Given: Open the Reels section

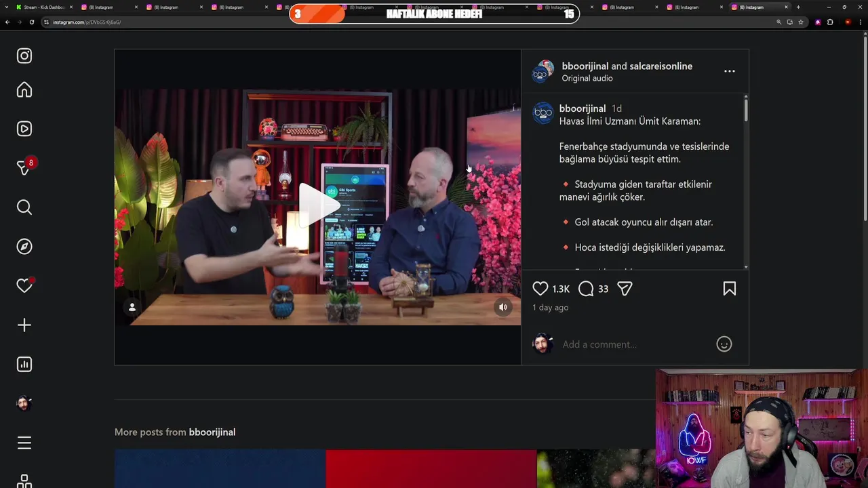Looking at the screenshot, I should click(x=24, y=129).
